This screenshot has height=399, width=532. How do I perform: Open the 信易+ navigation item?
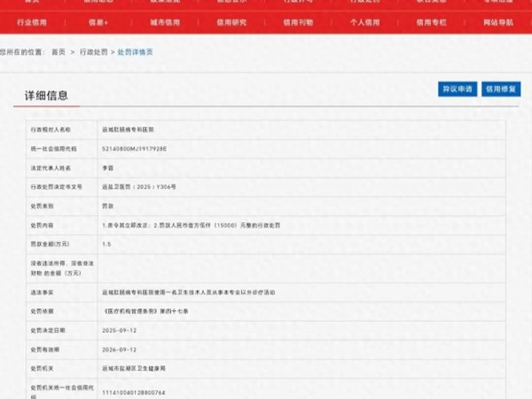tap(97, 21)
